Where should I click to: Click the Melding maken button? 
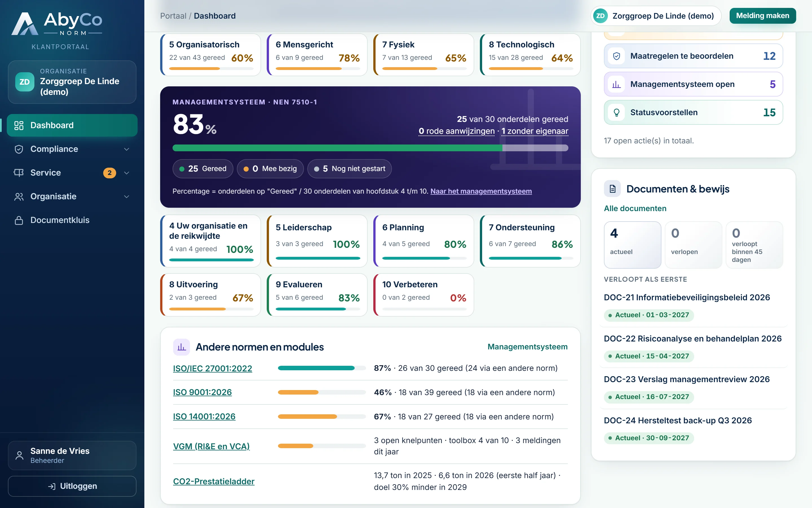(x=762, y=16)
